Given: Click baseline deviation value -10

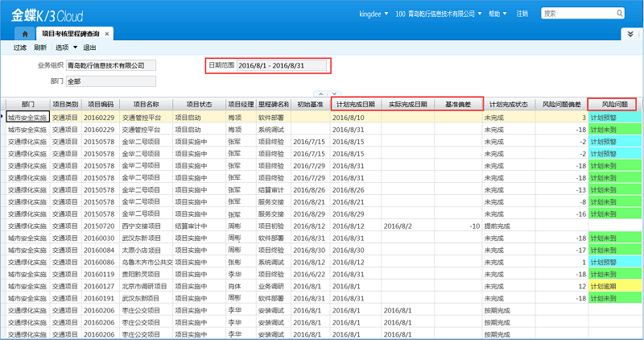Looking at the screenshot, I should [x=458, y=226].
